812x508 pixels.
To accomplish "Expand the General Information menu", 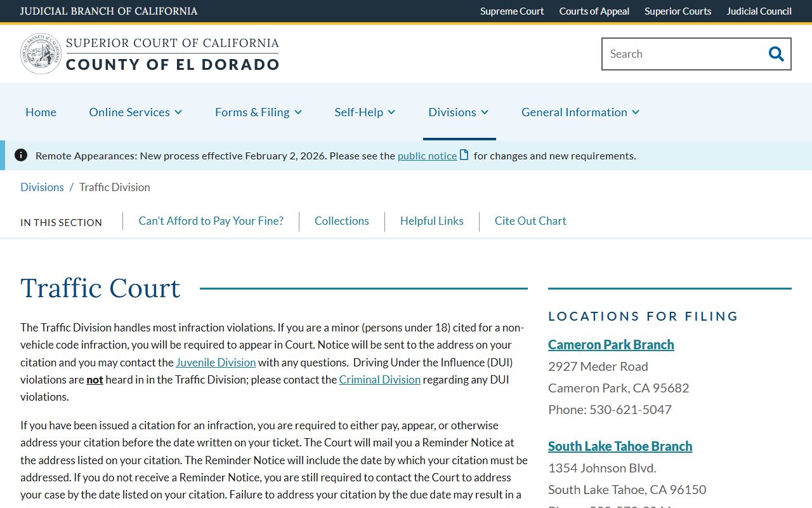I will point(580,112).
